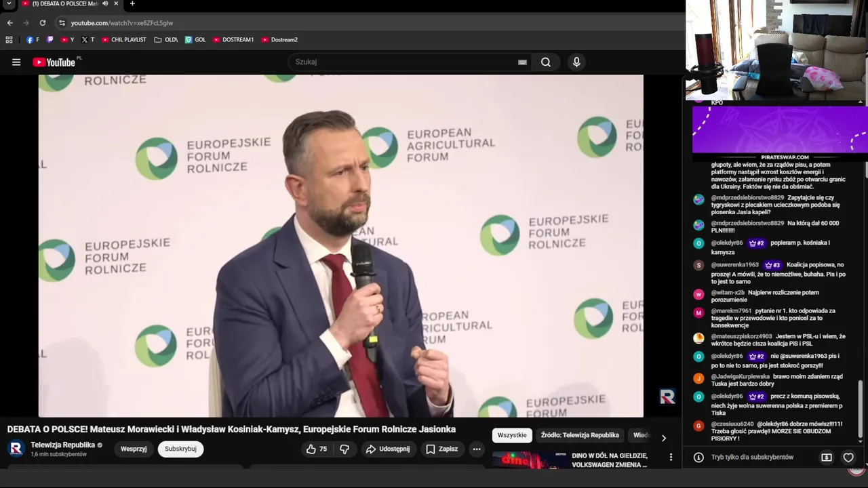Open the Chrome apps grid shortcut
868x488 pixels.
(9, 40)
